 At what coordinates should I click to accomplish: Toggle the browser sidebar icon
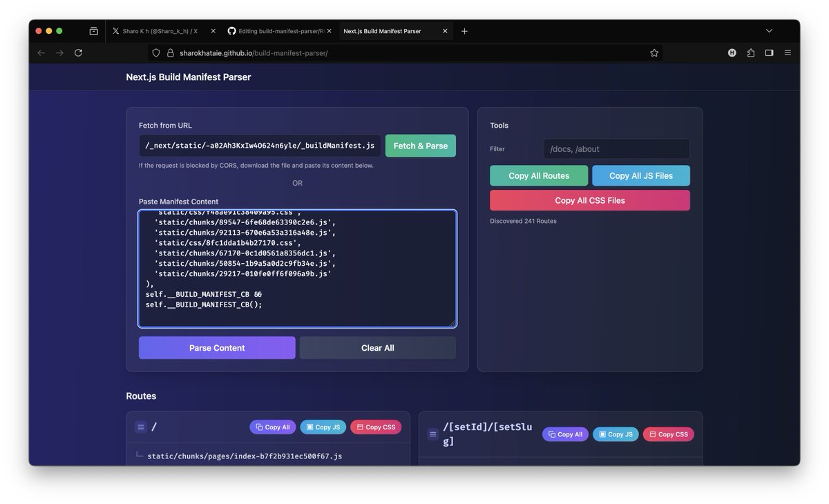coord(769,52)
